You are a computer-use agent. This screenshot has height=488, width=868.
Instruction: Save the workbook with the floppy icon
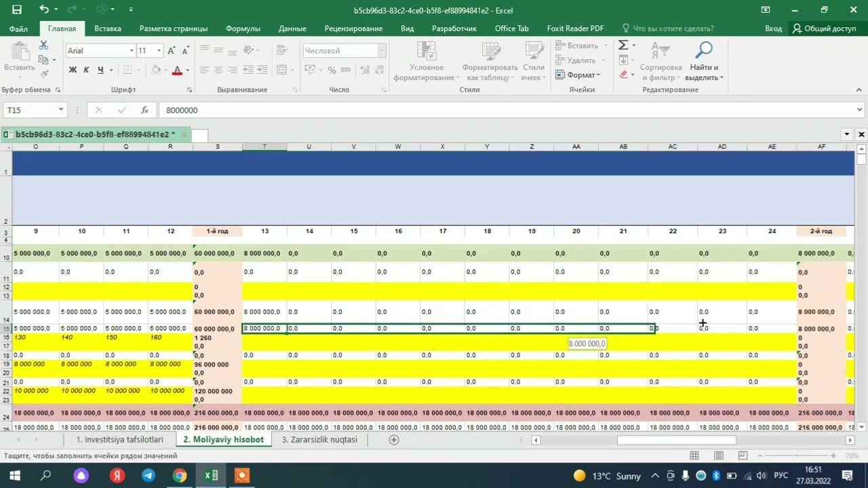[x=16, y=10]
